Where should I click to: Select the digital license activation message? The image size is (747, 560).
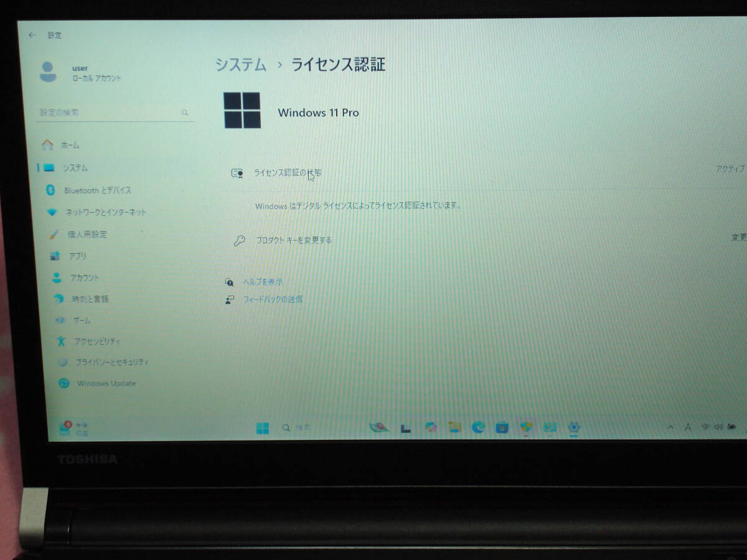click(x=358, y=205)
